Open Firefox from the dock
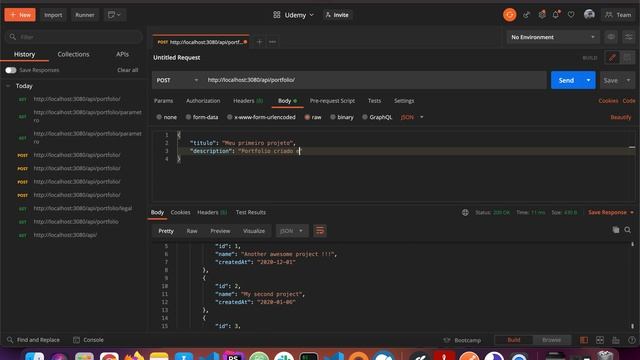 pos(134,356)
